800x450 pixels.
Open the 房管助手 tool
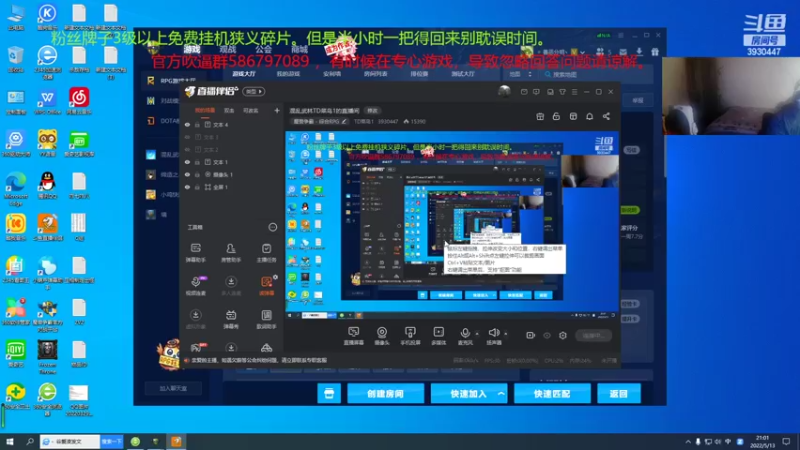pos(231,253)
